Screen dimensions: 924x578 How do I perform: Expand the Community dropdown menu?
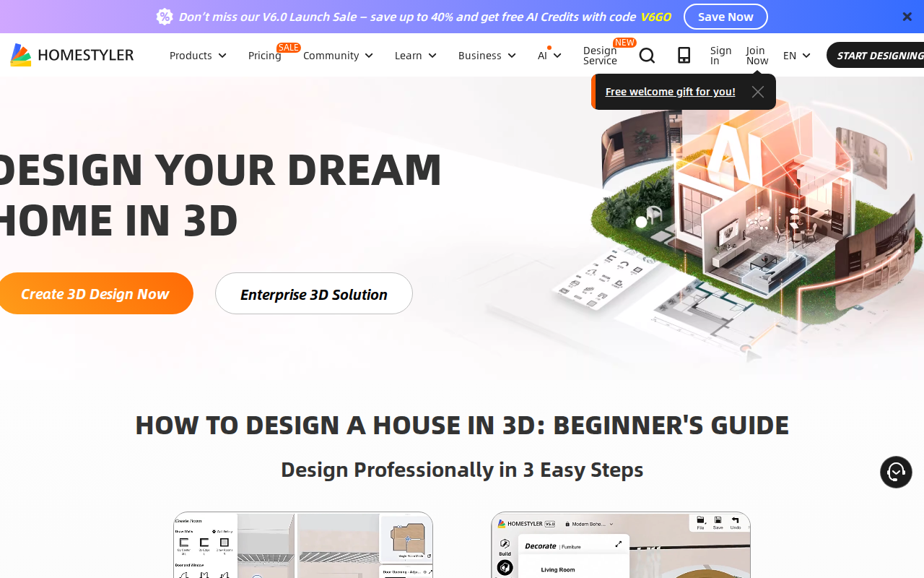point(337,55)
